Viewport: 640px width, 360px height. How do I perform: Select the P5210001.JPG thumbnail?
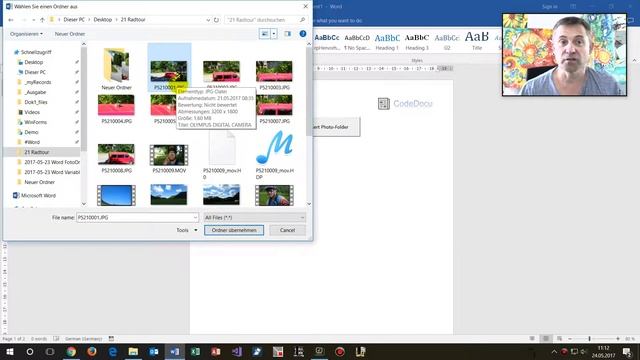[169, 71]
